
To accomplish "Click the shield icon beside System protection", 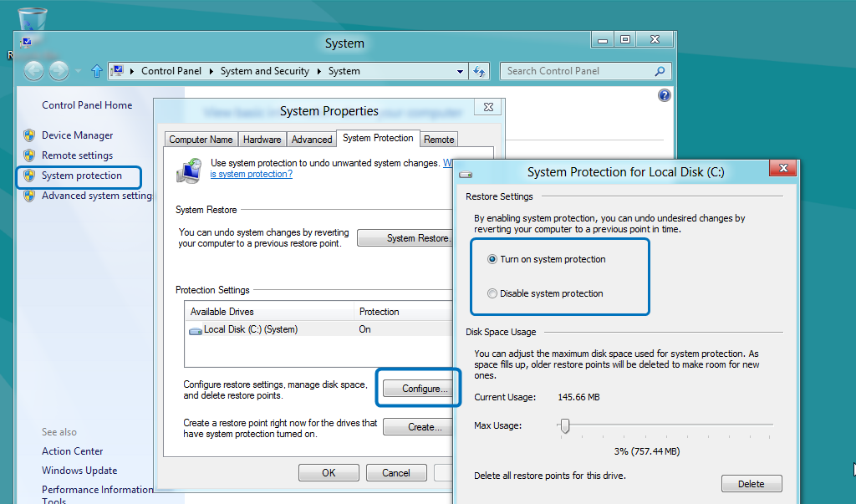I will tap(29, 176).
